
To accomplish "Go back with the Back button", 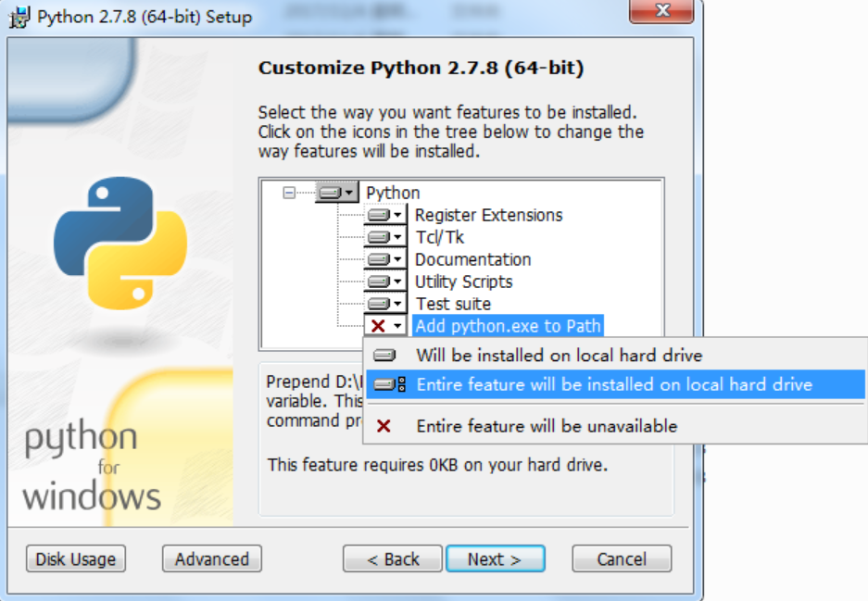I will click(393, 559).
